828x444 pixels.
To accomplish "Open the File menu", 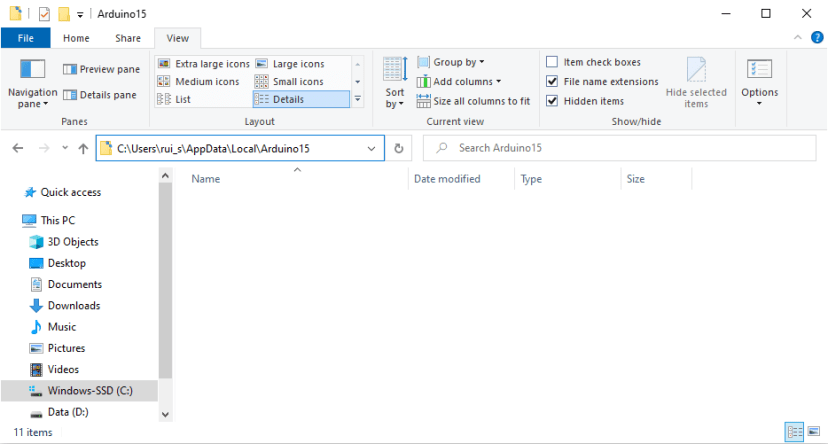I will pos(26,38).
